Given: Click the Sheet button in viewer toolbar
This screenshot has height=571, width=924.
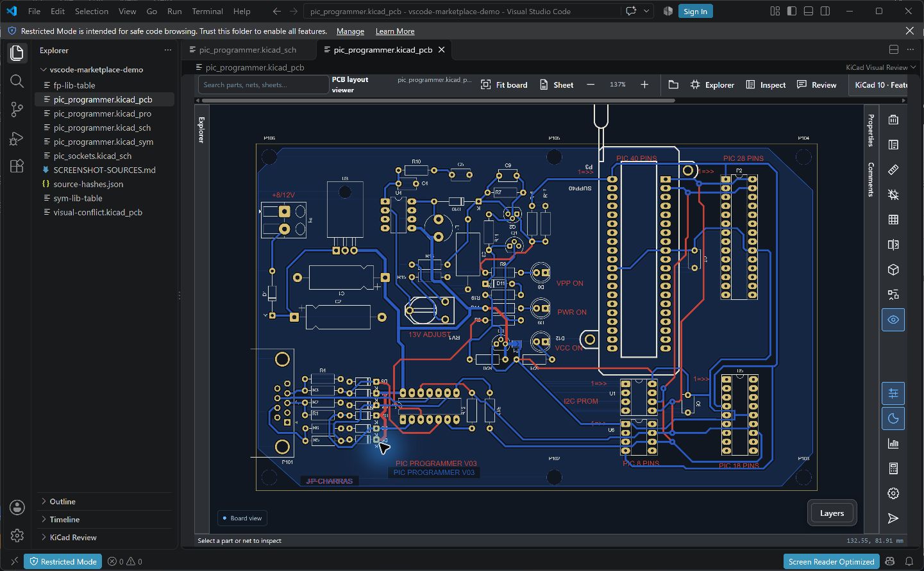Looking at the screenshot, I should pyautogui.click(x=557, y=85).
